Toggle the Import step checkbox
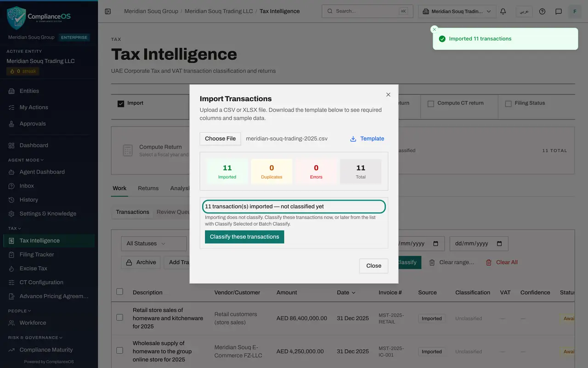 coord(121,103)
